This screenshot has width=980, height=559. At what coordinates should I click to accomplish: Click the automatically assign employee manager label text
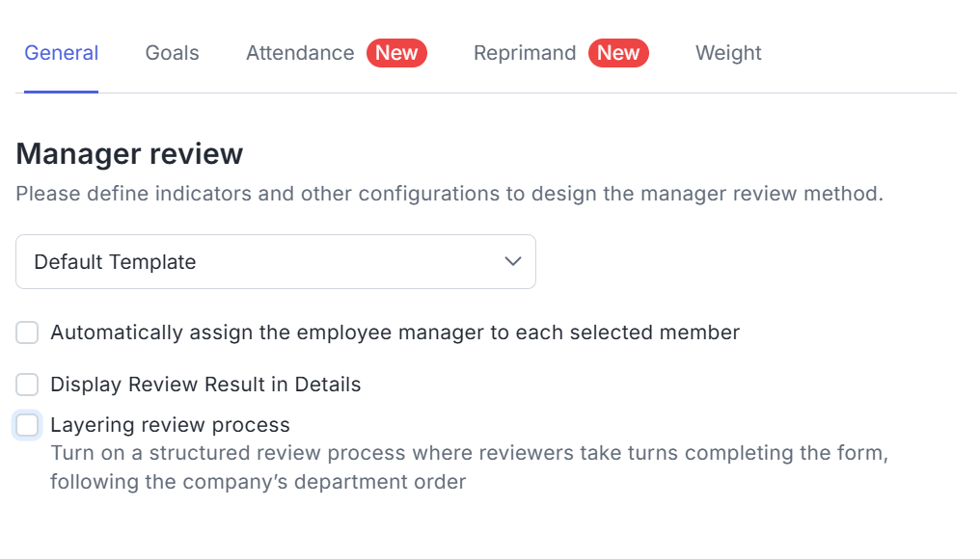click(x=395, y=333)
